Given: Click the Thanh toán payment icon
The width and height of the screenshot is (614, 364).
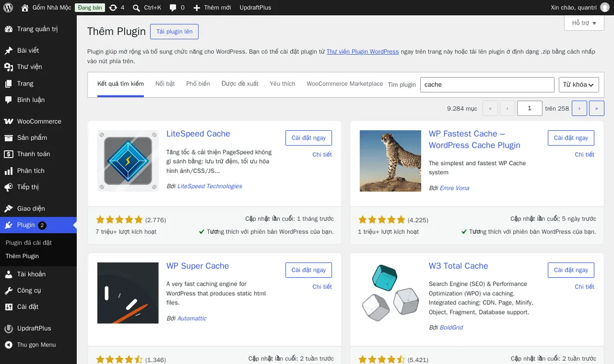Looking at the screenshot, I should [x=9, y=154].
